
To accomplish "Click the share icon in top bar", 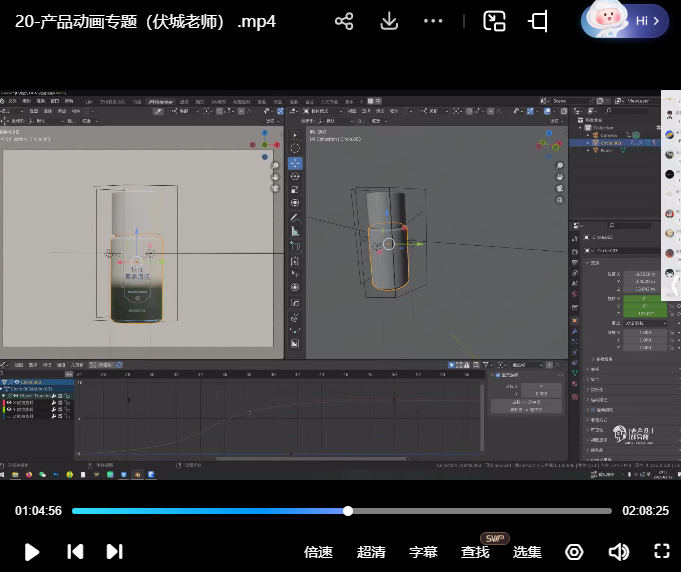I will [x=344, y=21].
